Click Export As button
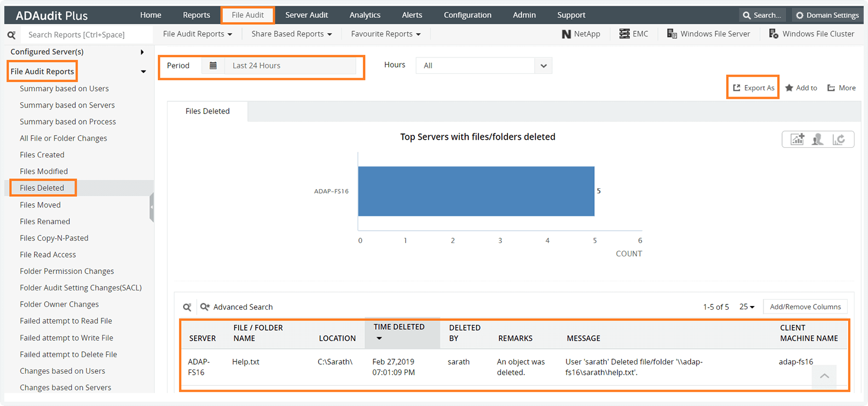Viewport: 868px width, 406px height. 754,88
